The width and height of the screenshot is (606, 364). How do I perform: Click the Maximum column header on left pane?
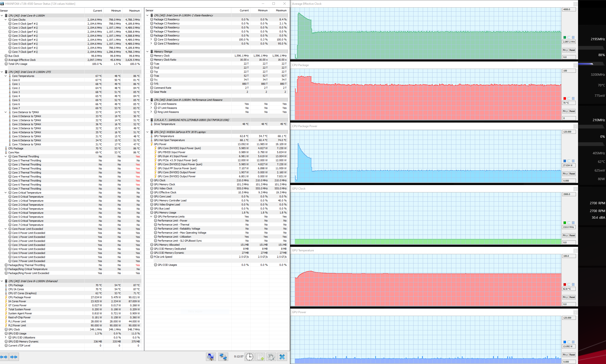click(134, 11)
